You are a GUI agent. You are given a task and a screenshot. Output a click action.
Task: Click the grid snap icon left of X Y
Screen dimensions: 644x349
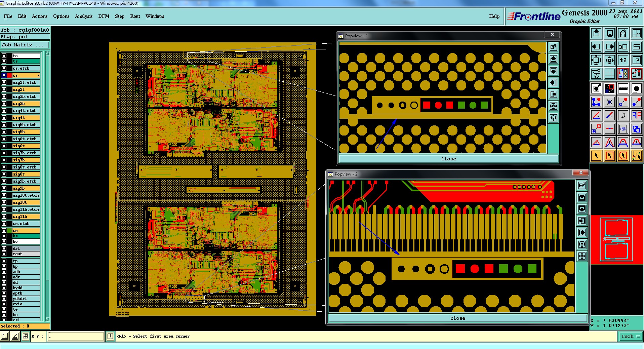26,336
